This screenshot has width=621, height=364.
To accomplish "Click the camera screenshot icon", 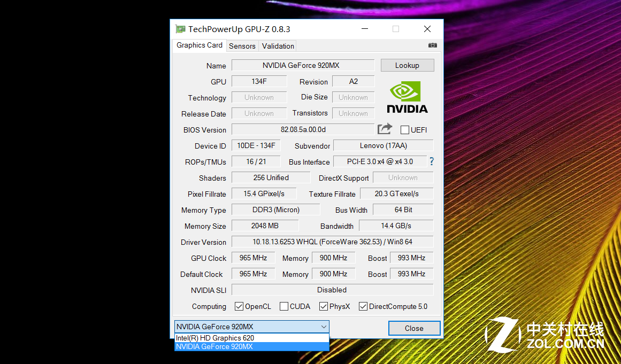I will pos(432,45).
